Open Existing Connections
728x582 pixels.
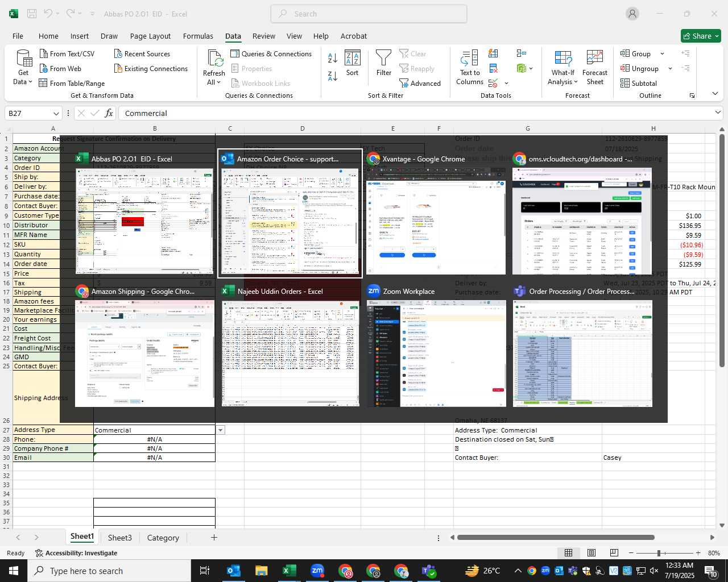pyautogui.click(x=151, y=68)
